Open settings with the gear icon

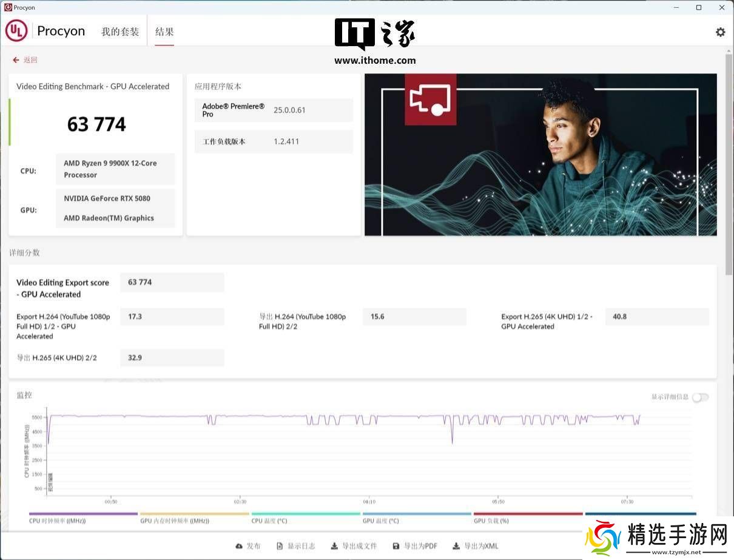click(x=720, y=32)
